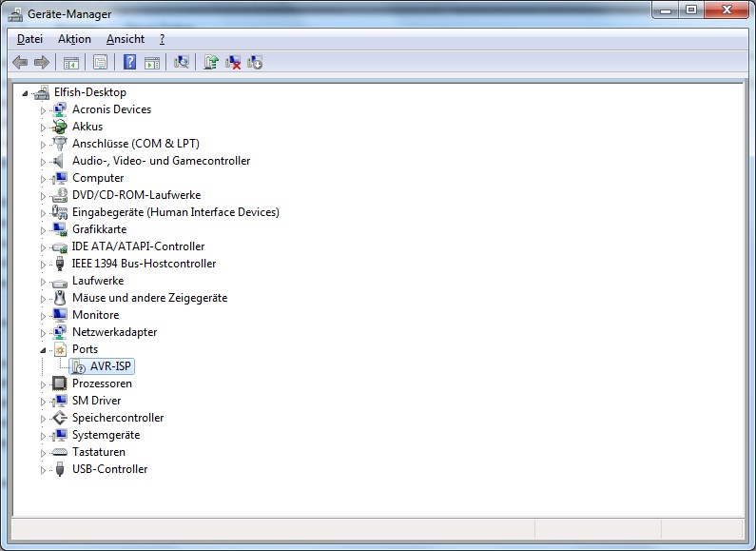This screenshot has width=756, height=551.
Task: Scan for hardware changes toolbar icon
Action: [182, 62]
